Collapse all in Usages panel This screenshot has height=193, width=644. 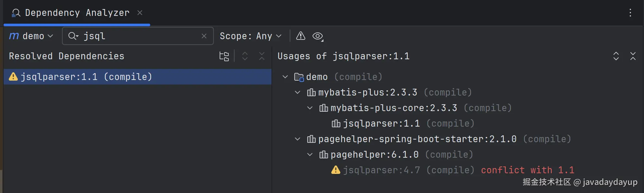pos(633,56)
